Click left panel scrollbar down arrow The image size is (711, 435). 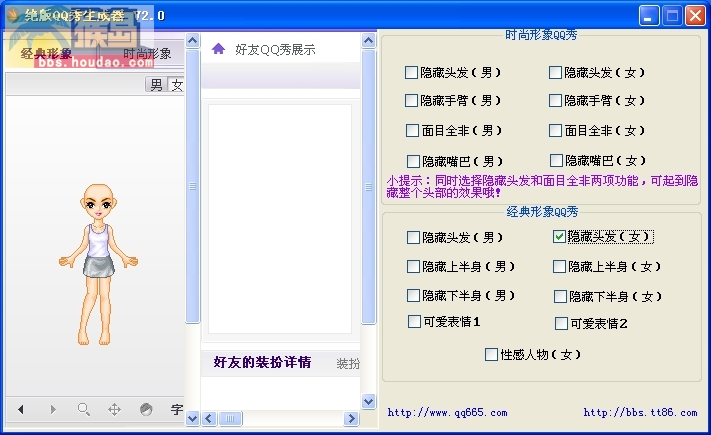(192, 418)
